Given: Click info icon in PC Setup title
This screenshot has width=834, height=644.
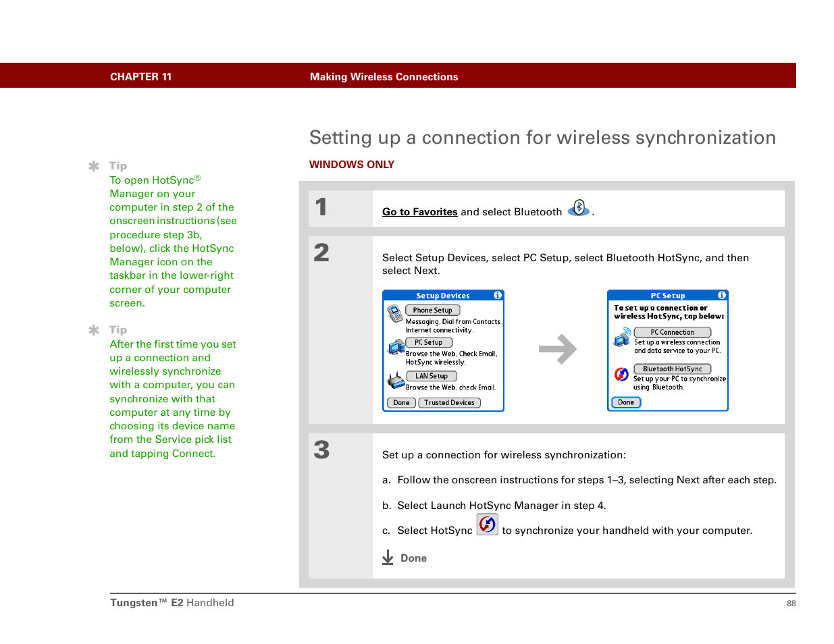Looking at the screenshot, I should pyautogui.click(x=722, y=296).
